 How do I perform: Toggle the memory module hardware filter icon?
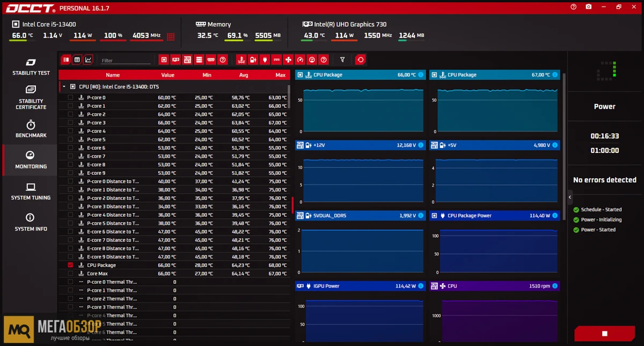tap(211, 60)
